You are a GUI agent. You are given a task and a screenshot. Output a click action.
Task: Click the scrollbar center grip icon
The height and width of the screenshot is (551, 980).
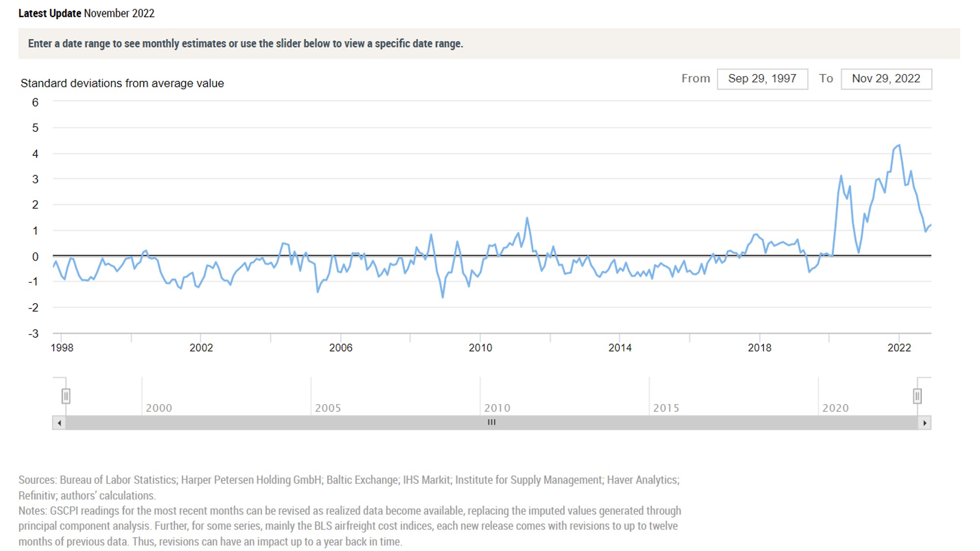(x=491, y=422)
